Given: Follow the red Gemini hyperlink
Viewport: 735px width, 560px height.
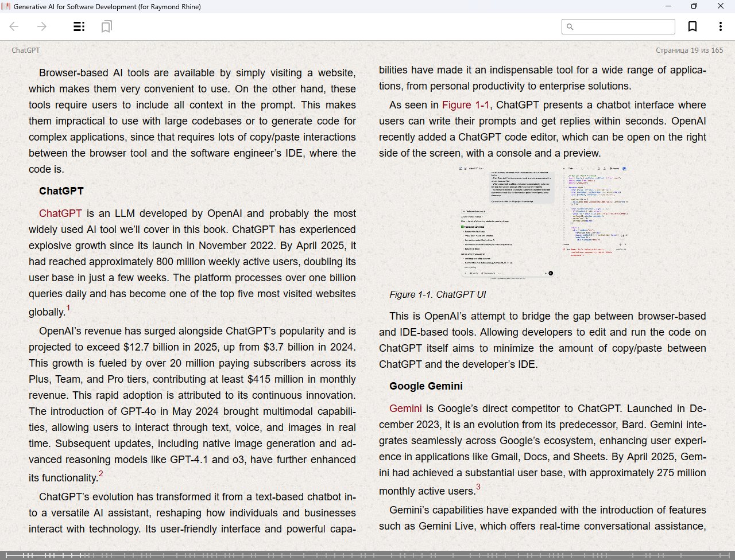Looking at the screenshot, I should tap(405, 409).
